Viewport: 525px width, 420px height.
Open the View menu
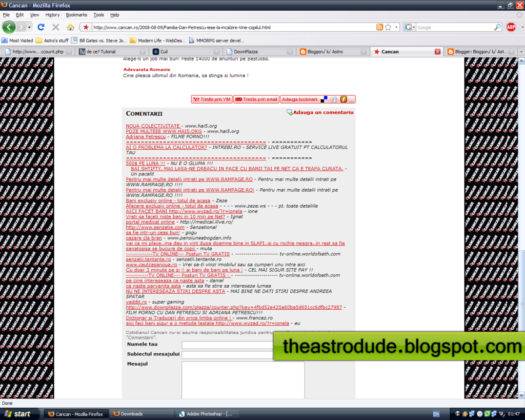[34, 15]
